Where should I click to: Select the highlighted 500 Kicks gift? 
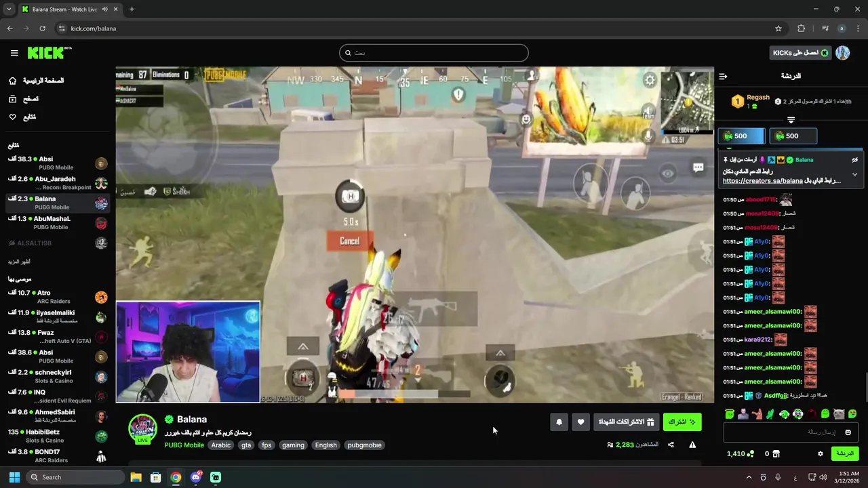point(741,136)
